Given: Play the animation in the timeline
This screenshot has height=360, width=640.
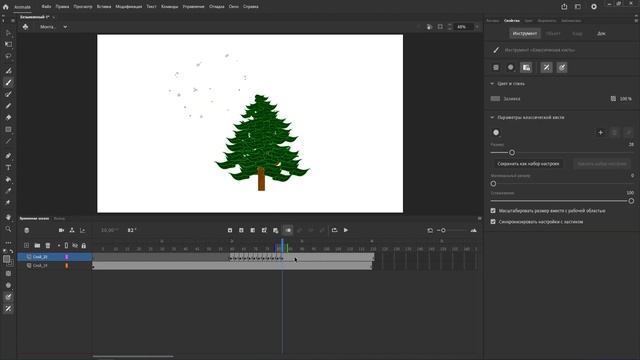Looking at the screenshot, I should coord(346,230).
